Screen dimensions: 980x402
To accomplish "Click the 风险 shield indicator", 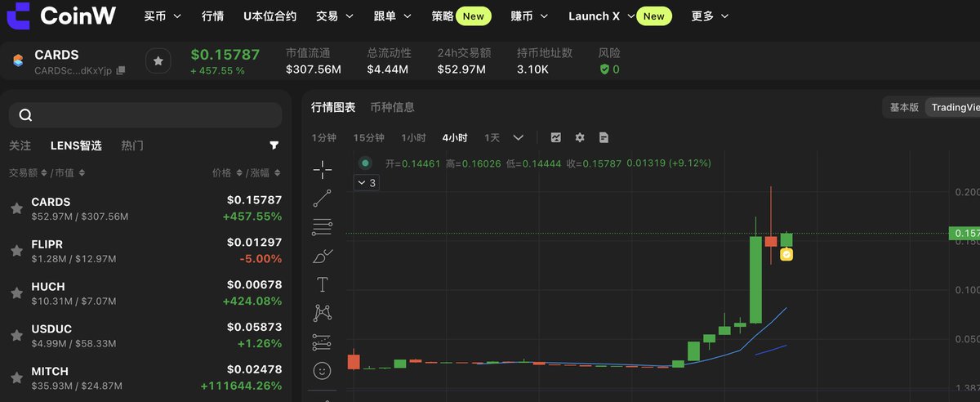I will 609,69.
